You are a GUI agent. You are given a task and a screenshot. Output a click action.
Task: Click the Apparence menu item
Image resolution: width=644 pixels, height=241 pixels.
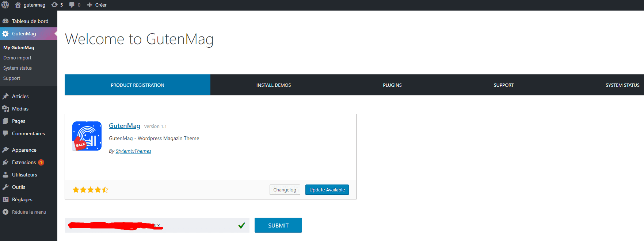point(24,150)
